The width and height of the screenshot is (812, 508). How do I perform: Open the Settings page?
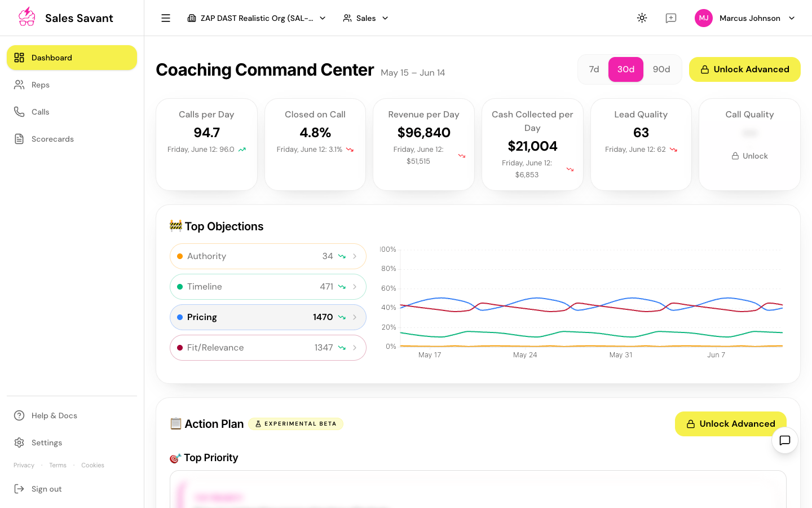pyautogui.click(x=72, y=443)
